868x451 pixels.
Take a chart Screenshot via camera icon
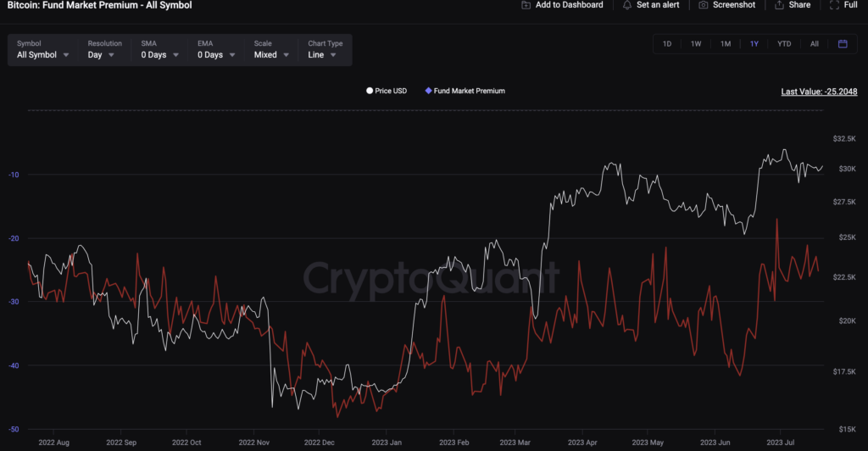coord(704,5)
